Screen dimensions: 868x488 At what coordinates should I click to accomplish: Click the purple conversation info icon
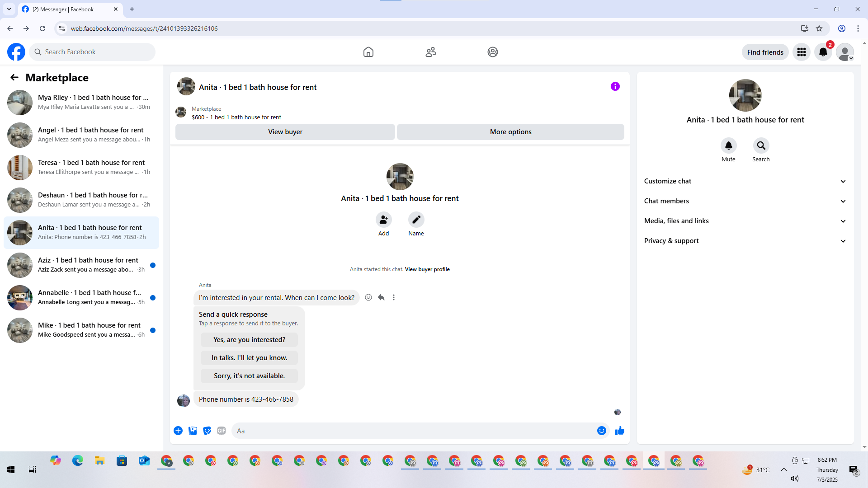(615, 86)
